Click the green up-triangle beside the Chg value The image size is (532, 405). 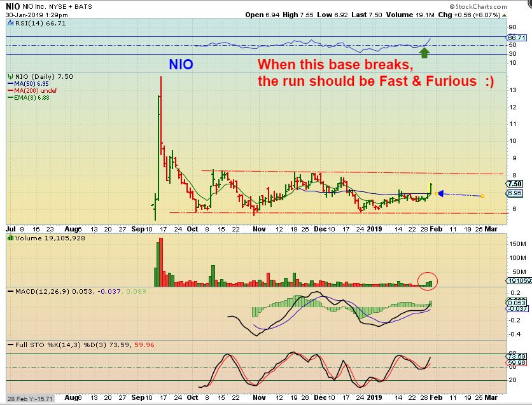[505, 15]
